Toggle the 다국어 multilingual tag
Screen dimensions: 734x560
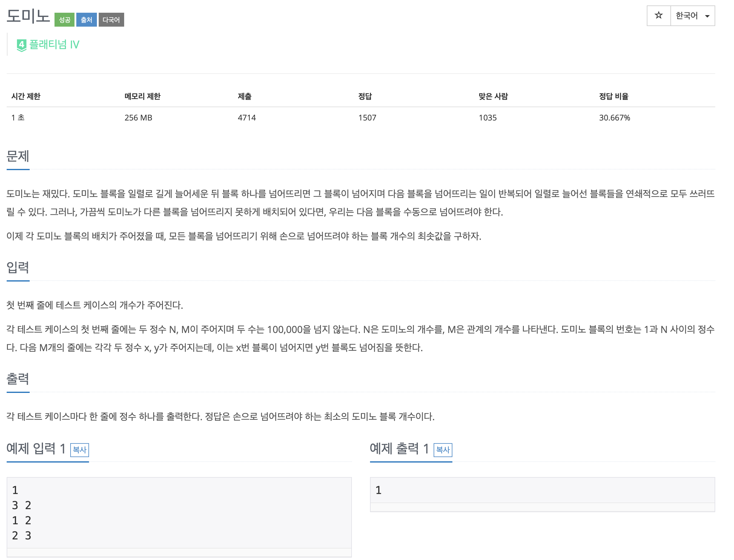coord(111,20)
